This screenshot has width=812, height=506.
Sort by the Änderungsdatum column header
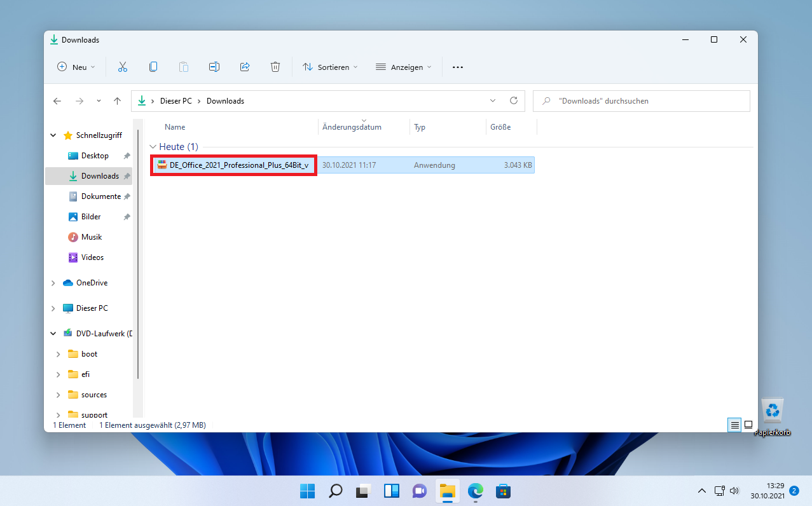click(x=352, y=127)
